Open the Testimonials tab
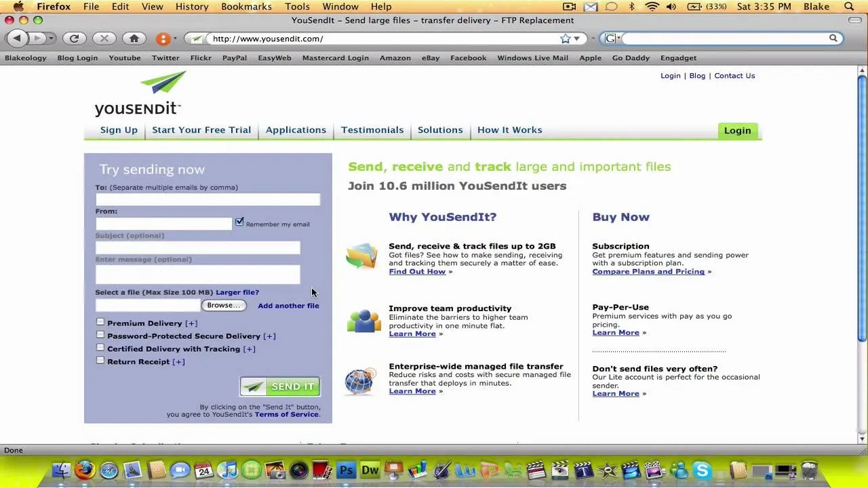 [x=372, y=130]
